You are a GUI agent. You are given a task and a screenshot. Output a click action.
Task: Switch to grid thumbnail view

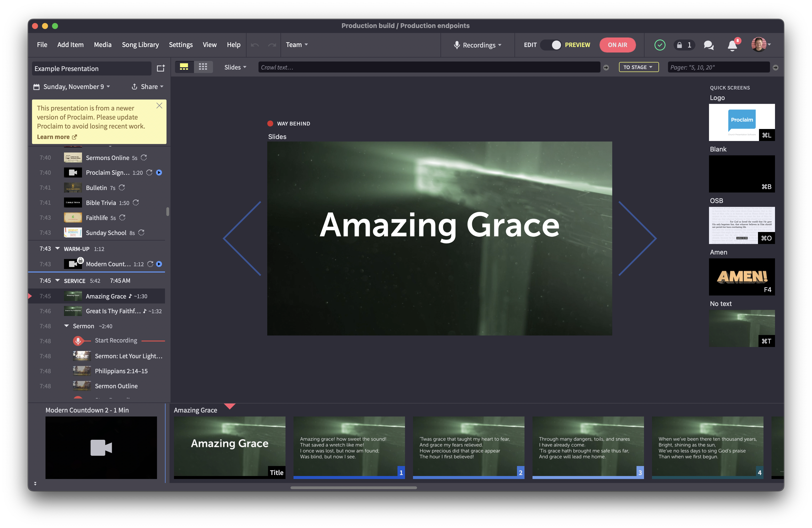(x=203, y=67)
